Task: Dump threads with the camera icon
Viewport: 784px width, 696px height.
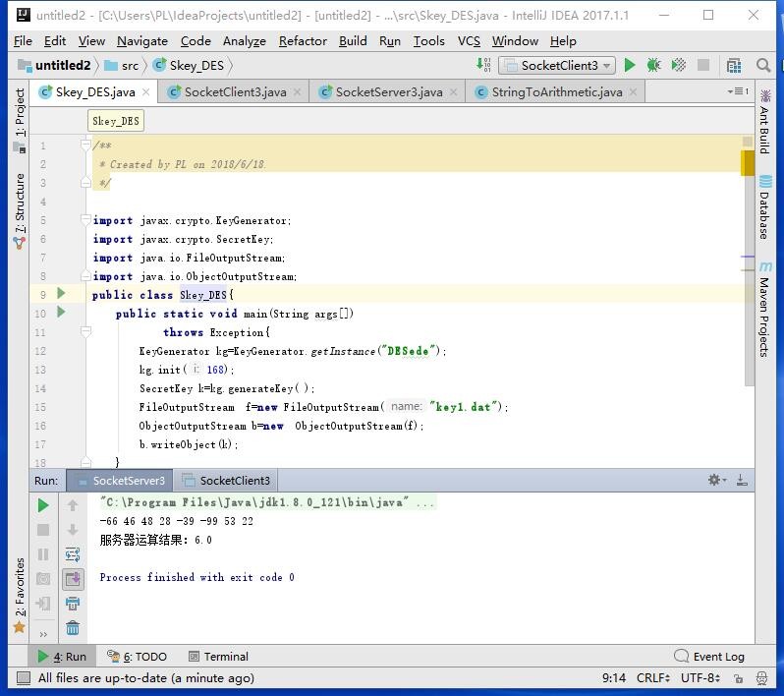Action: pos(43,579)
